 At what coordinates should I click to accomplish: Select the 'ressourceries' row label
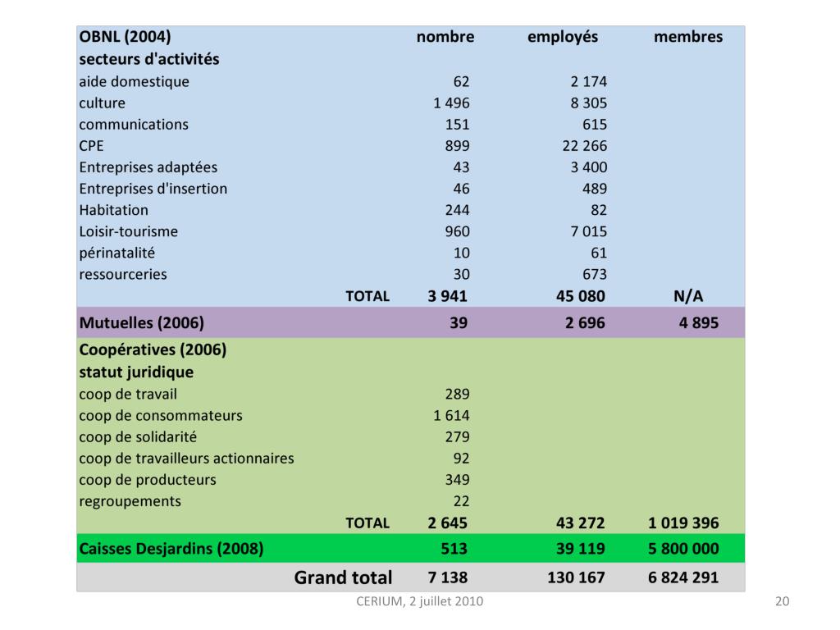tap(123, 274)
